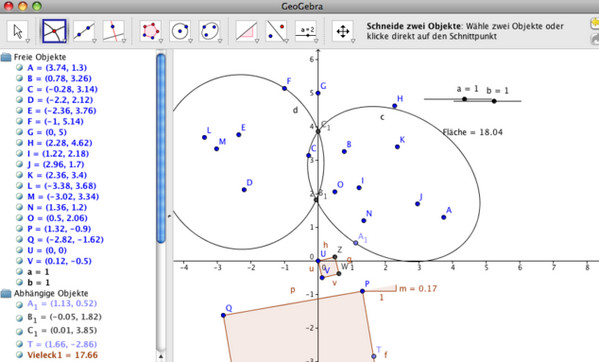Select the Slider tool (a=2)
The height and width of the screenshot is (362, 599).
pos(306,31)
